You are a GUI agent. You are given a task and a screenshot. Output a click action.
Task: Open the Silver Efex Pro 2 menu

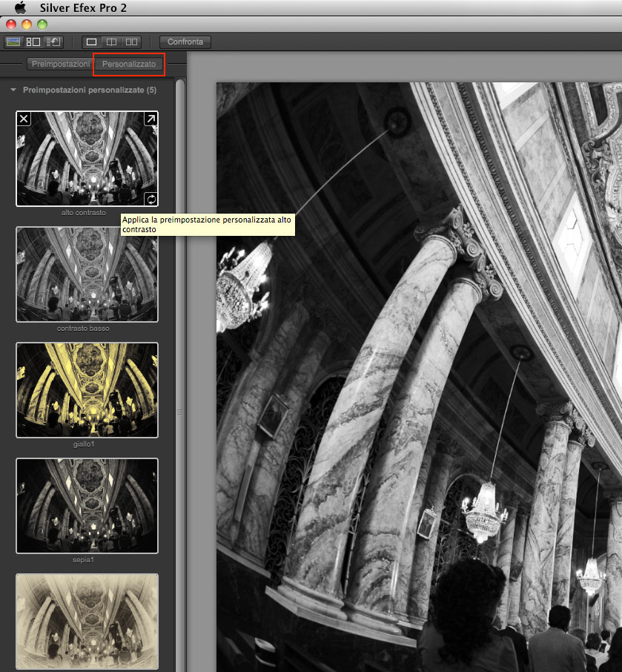point(83,7)
